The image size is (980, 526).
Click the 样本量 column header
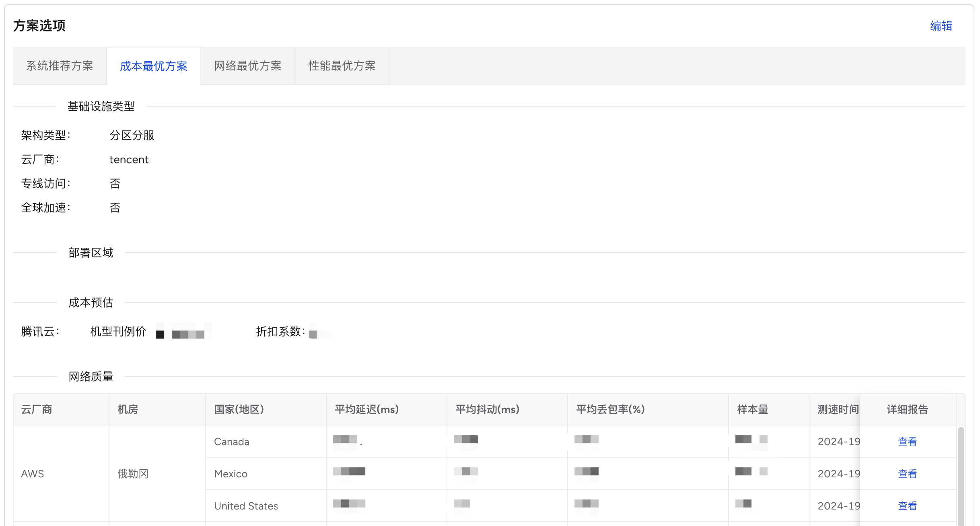752,409
